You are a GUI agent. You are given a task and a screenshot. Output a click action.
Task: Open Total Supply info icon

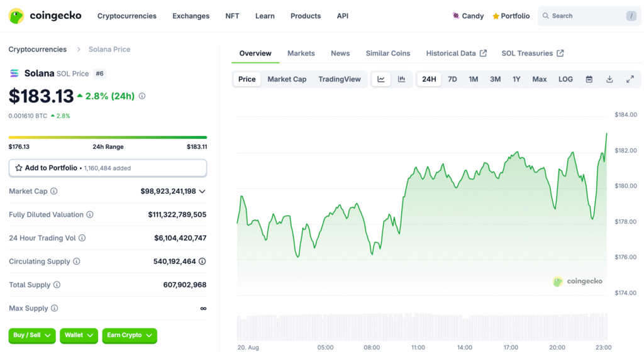(x=57, y=285)
